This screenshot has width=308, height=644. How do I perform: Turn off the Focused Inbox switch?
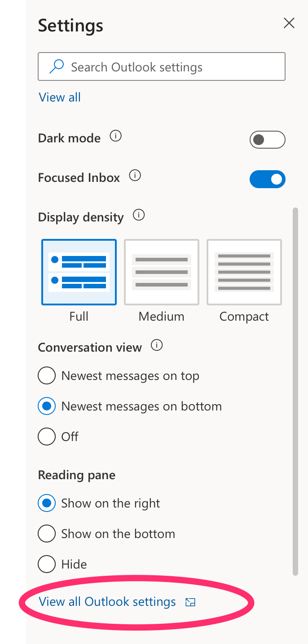point(268,179)
